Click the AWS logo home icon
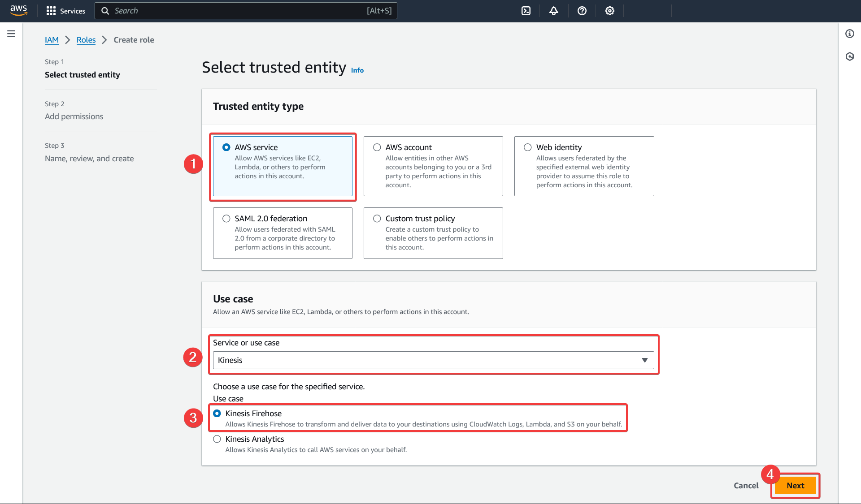 (19, 10)
